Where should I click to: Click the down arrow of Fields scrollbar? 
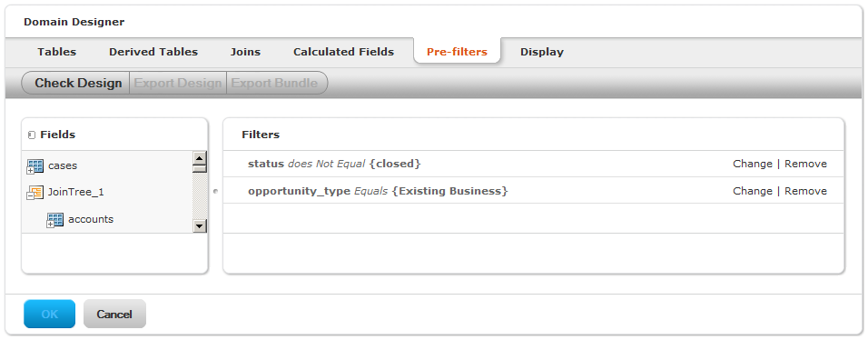tap(199, 225)
